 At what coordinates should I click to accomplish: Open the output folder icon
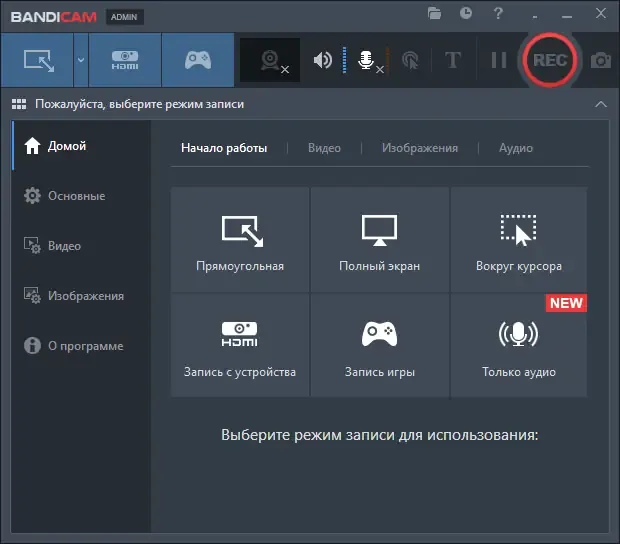pyautogui.click(x=434, y=13)
